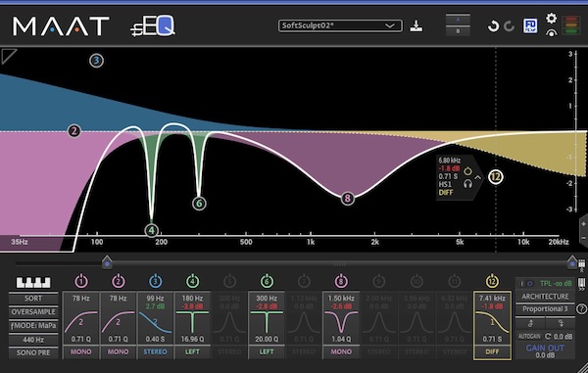Open preferences with the gear icon
Image resolution: width=588 pixels, height=373 pixels.
point(551,18)
